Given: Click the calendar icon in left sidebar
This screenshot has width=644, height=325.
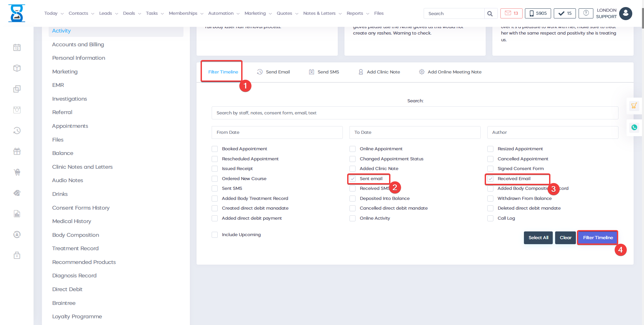Looking at the screenshot, I should (17, 48).
